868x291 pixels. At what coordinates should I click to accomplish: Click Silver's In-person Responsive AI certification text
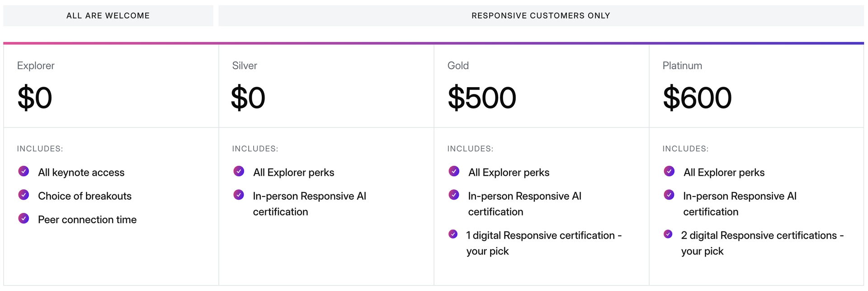310,204
